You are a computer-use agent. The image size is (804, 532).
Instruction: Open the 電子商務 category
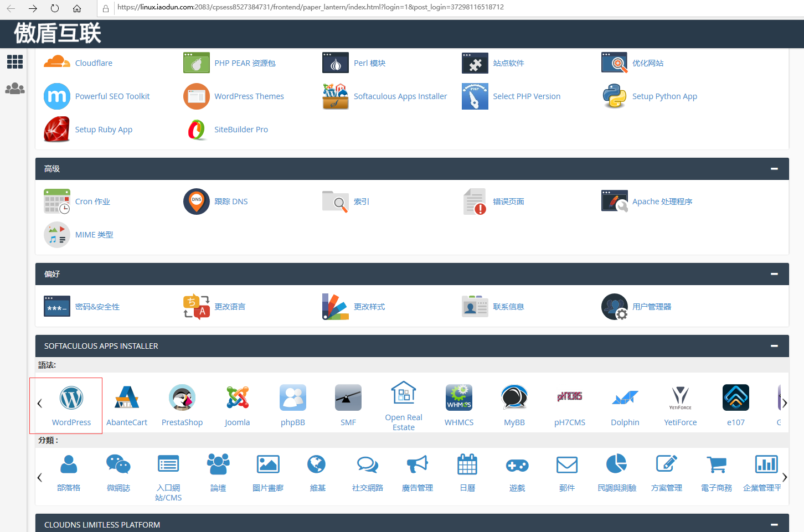pyautogui.click(x=717, y=471)
